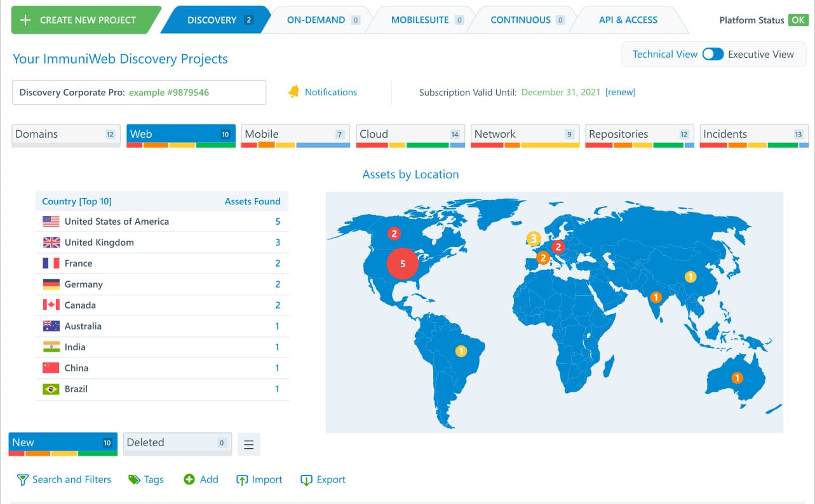The image size is (815, 504).
Task: Click the USA map marker showing 5
Action: pyautogui.click(x=403, y=263)
